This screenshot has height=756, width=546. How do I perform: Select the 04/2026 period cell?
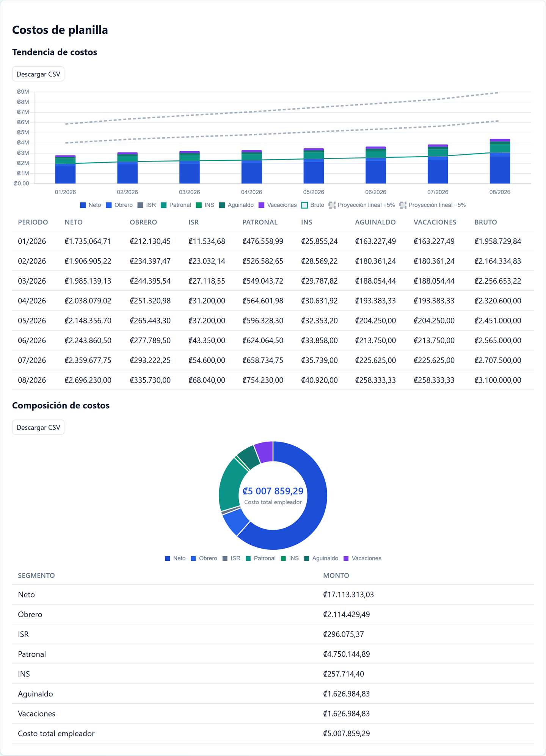pyautogui.click(x=32, y=301)
